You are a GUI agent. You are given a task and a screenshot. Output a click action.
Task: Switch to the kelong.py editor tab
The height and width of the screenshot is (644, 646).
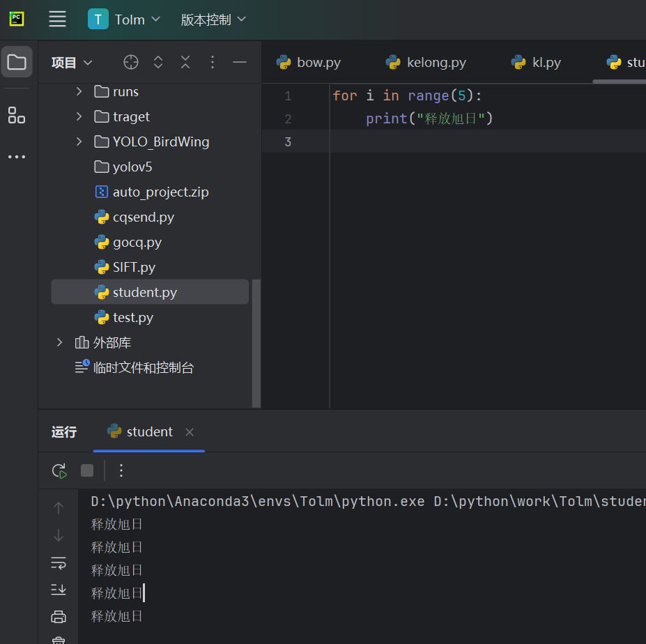(426, 63)
